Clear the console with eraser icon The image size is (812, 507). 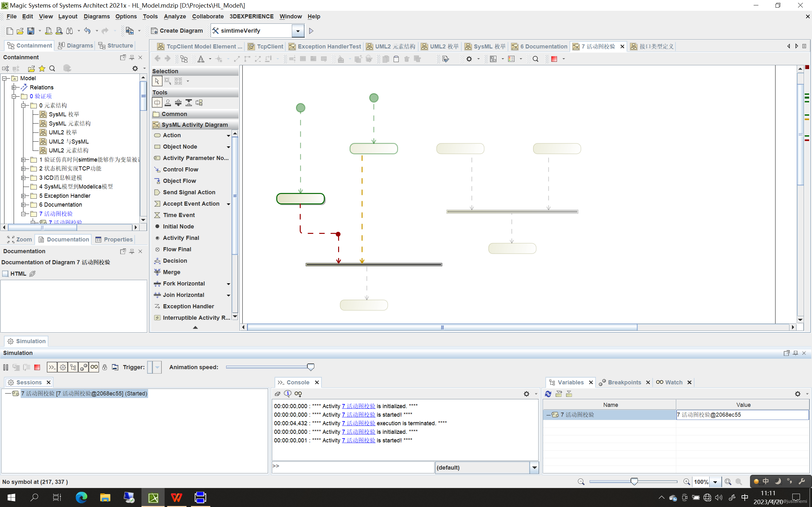tap(278, 394)
